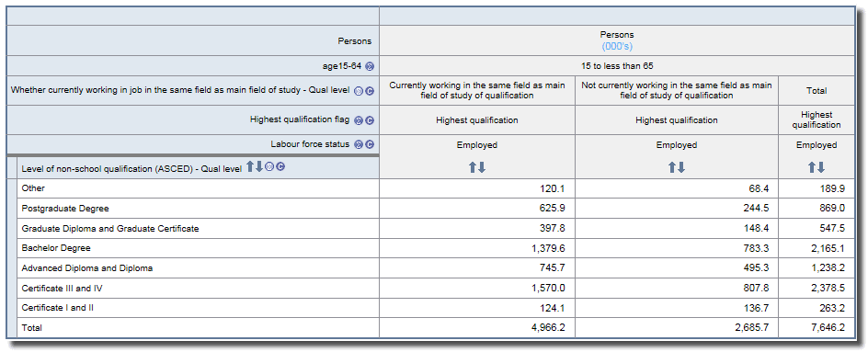Click the (000's) units link
The image size is (868, 352).
617,46
